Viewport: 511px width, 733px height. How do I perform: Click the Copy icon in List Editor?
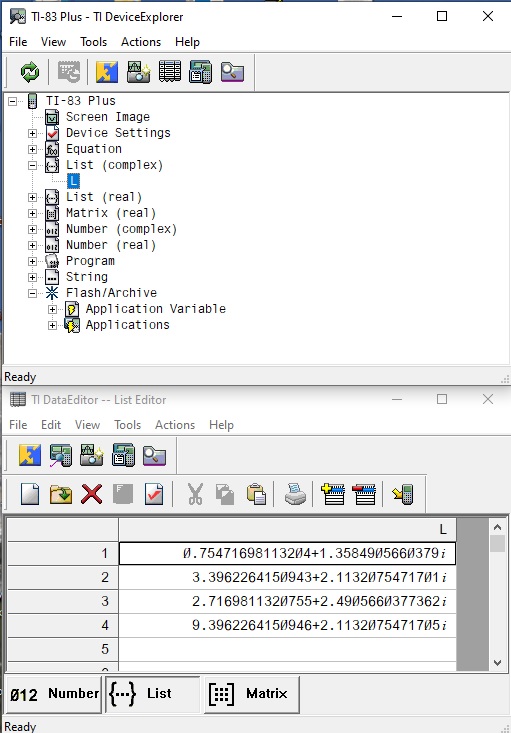225,494
